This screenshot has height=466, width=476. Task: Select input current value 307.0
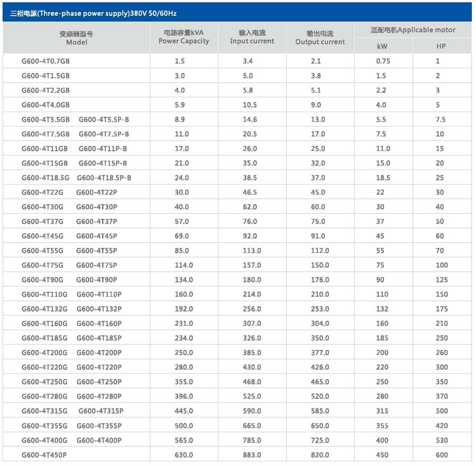[252, 323]
